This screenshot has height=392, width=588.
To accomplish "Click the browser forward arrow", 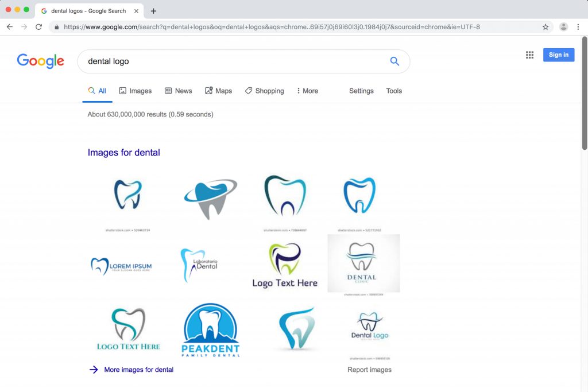I will pyautogui.click(x=24, y=27).
